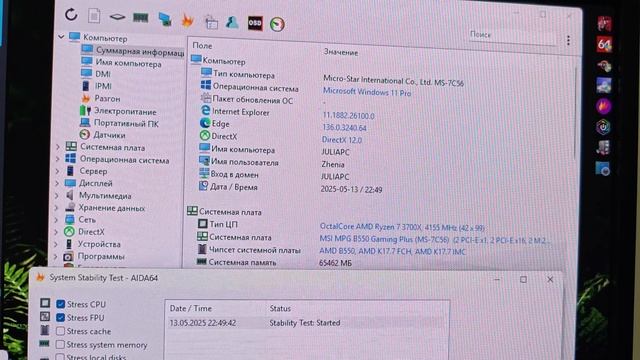This screenshot has width=640, height=360.
Task: Expand the Системная плата tree node
Action: 58,147
